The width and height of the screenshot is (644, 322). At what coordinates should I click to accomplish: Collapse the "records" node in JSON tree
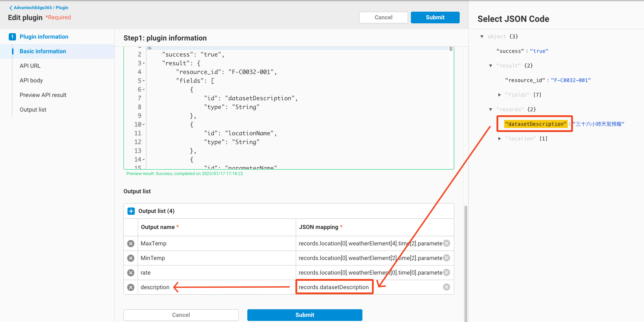tap(491, 109)
